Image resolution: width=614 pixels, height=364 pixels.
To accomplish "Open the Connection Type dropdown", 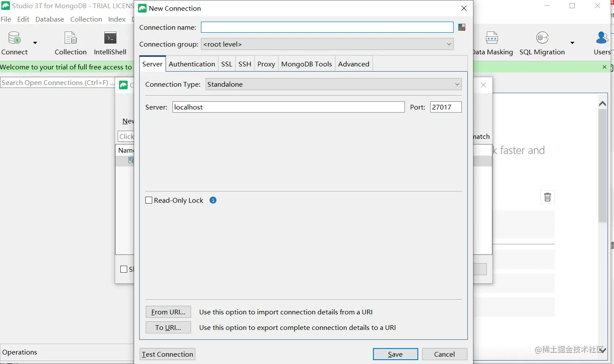I will pyautogui.click(x=334, y=84).
